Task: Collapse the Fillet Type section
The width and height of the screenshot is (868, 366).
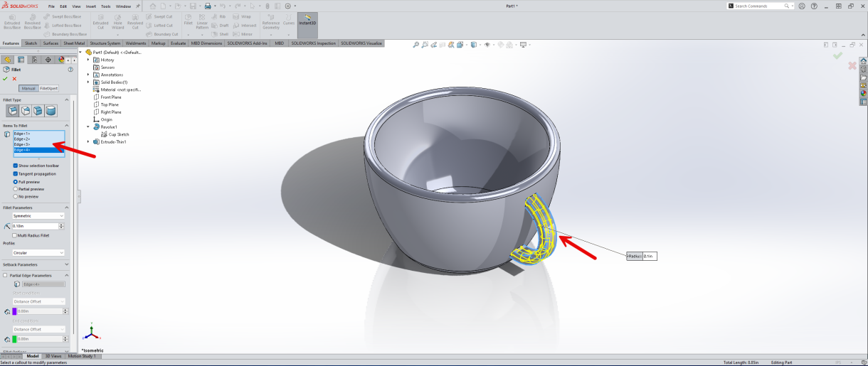Action: coord(66,99)
